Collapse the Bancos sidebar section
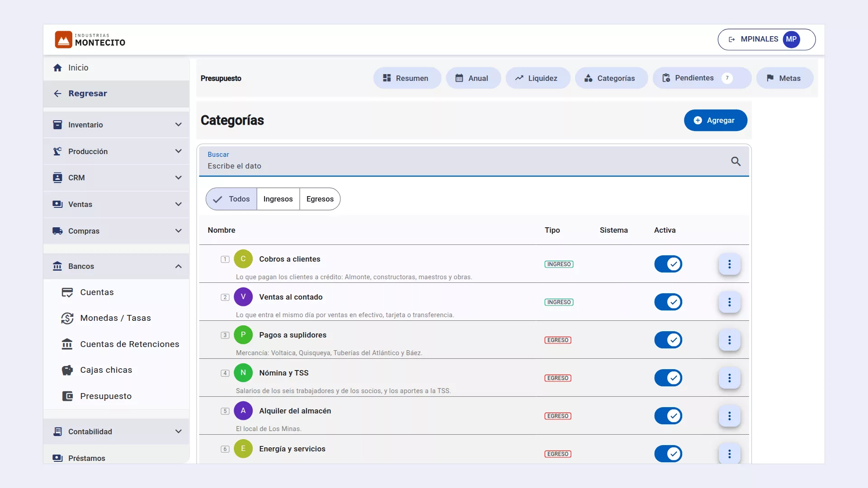 (116, 266)
